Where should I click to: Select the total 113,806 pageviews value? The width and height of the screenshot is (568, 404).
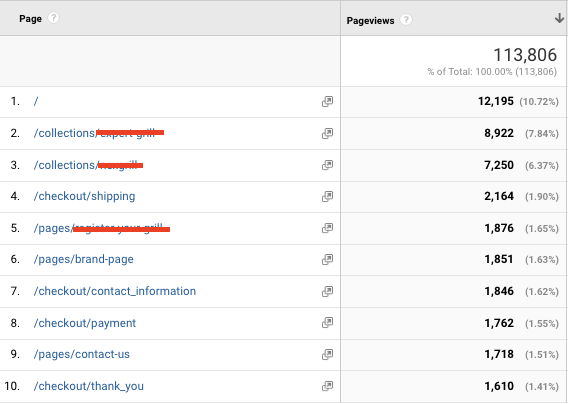click(x=525, y=55)
